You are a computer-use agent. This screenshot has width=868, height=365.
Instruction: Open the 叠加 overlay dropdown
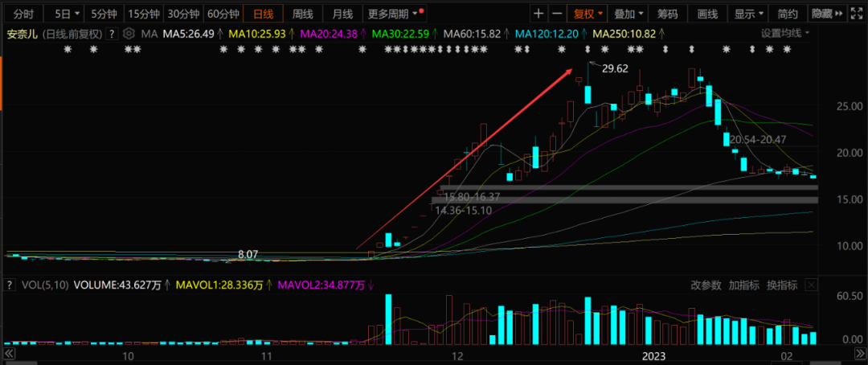click(629, 13)
